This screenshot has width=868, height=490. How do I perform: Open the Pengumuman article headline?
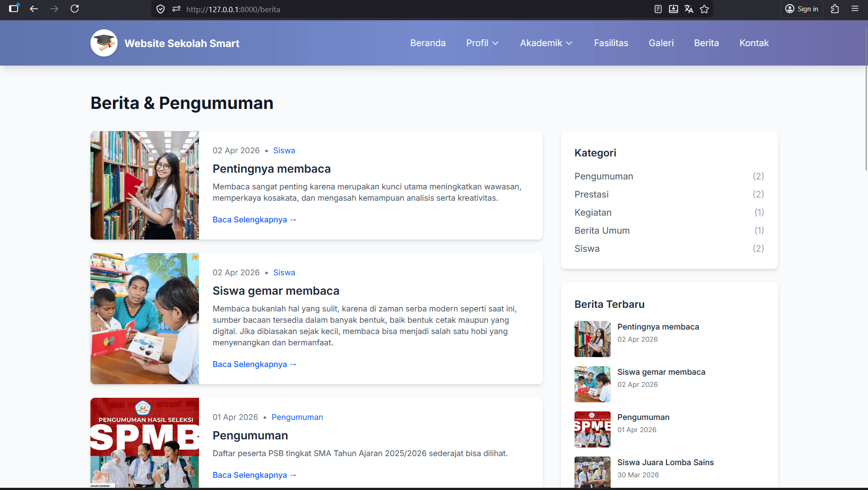tap(250, 435)
